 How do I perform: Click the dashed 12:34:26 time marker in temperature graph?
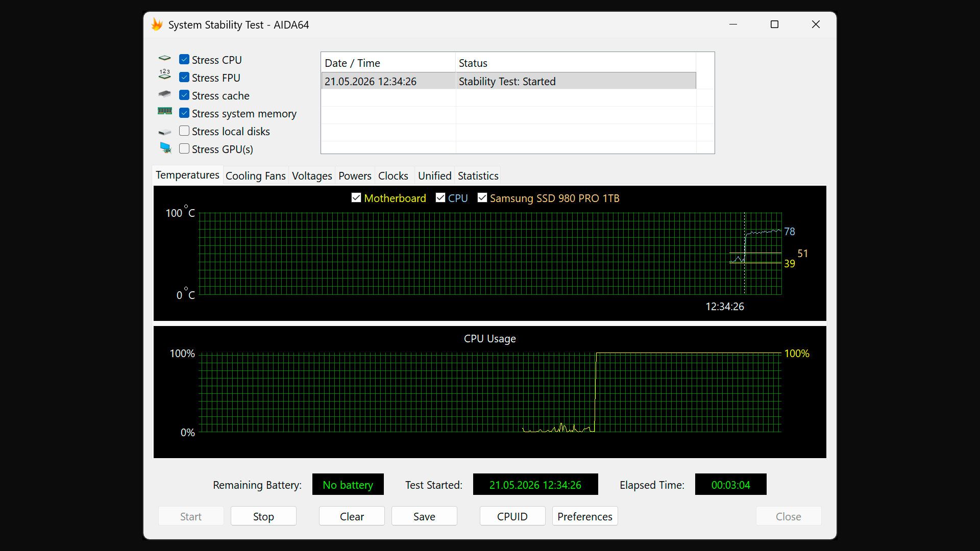(745, 254)
